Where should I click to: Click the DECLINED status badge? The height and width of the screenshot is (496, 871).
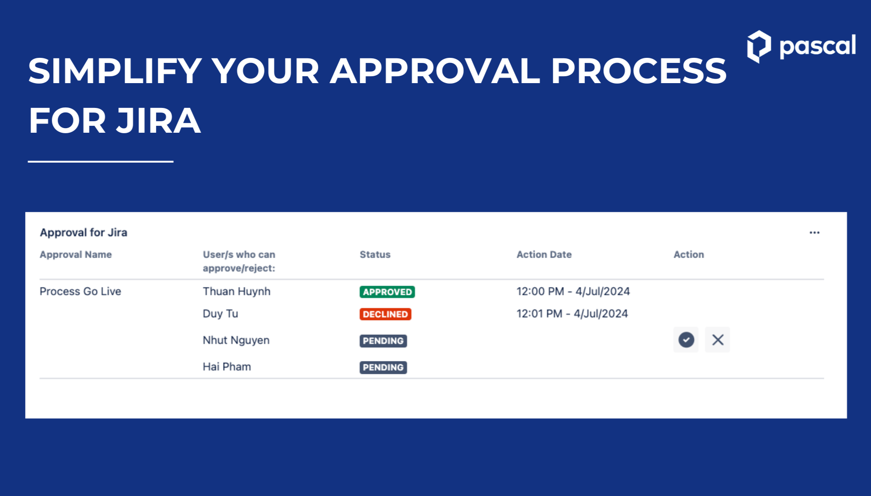click(x=385, y=314)
